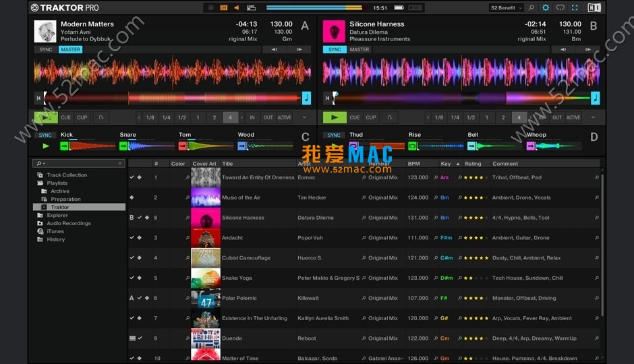Set loop IN point on Deck A
634x364 pixels.
[x=252, y=117]
